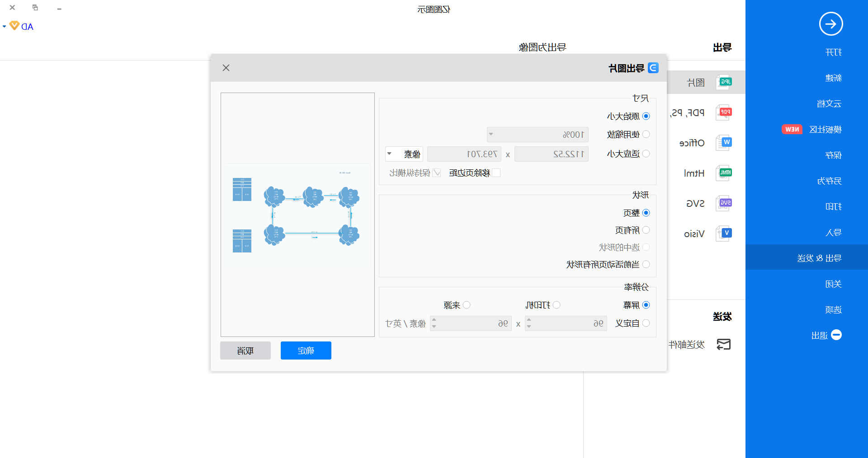
Task: Select the PDF export file icon
Action: pos(724,112)
